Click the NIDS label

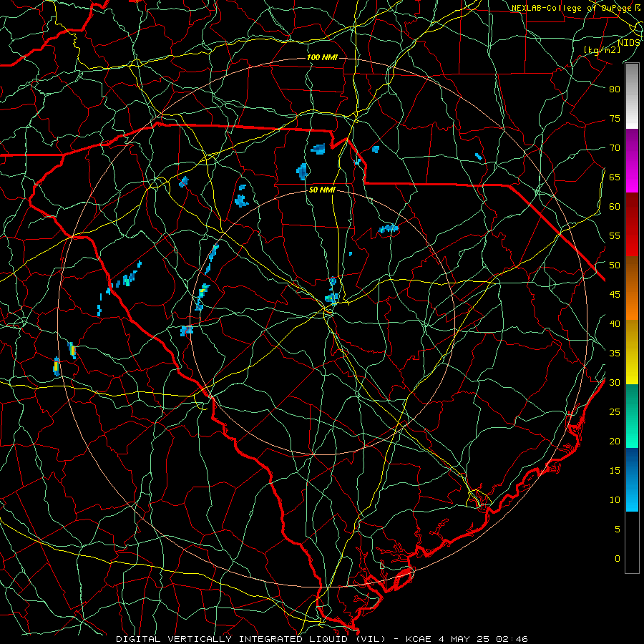click(628, 43)
